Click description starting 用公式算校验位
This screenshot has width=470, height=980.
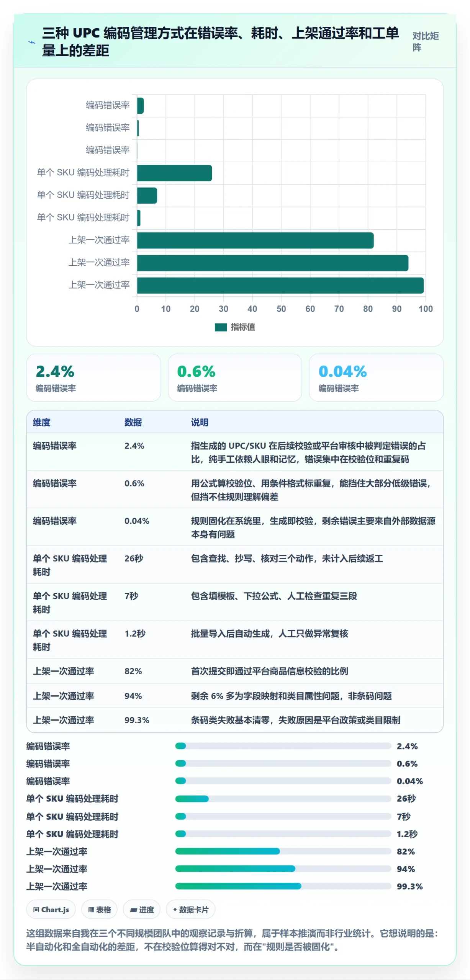(x=311, y=490)
